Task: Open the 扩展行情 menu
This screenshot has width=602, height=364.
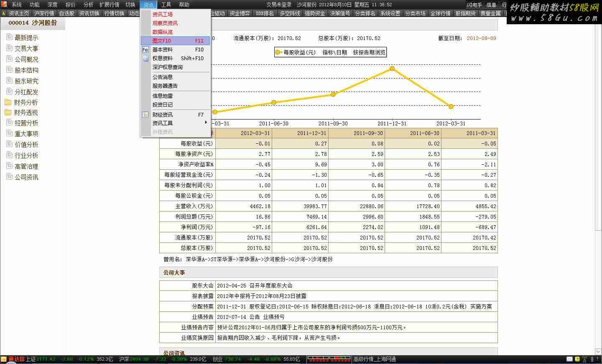Action: (109, 5)
